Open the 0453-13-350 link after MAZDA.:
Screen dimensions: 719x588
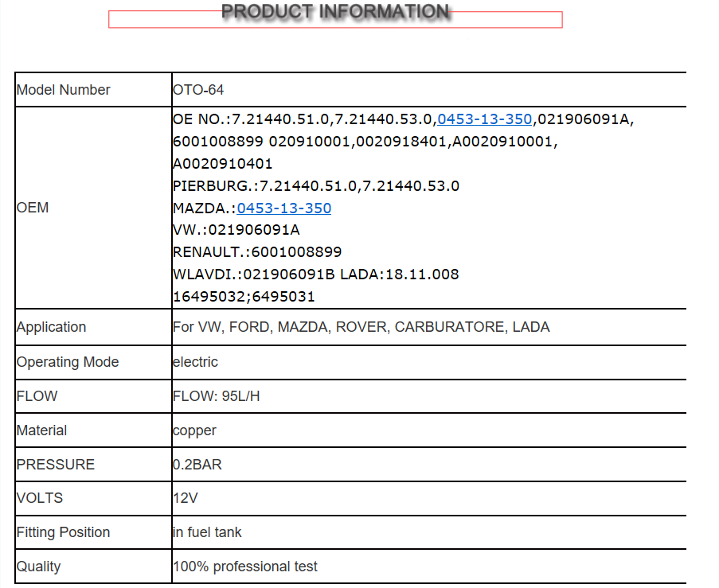coord(283,208)
